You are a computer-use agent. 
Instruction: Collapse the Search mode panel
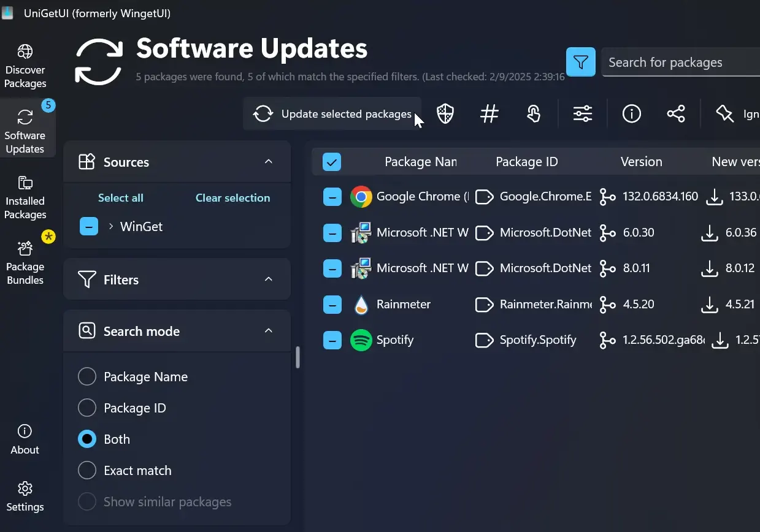tap(268, 331)
